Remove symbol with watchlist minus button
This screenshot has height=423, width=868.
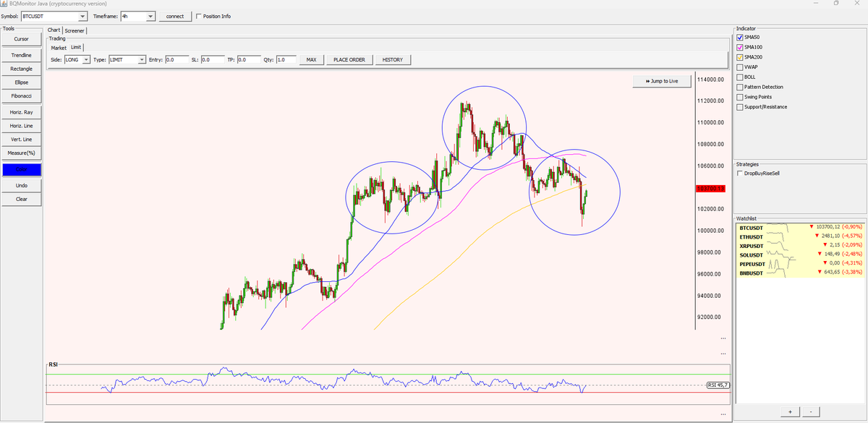811,411
